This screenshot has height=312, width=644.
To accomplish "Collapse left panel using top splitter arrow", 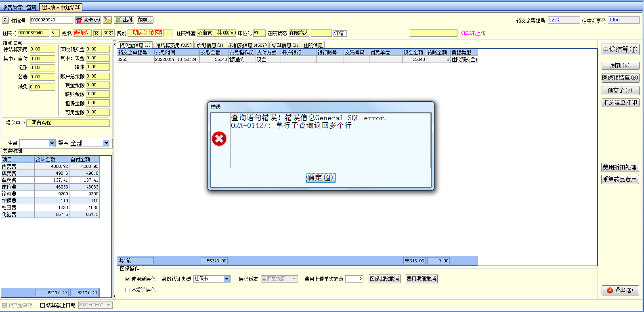I will 115,44.
